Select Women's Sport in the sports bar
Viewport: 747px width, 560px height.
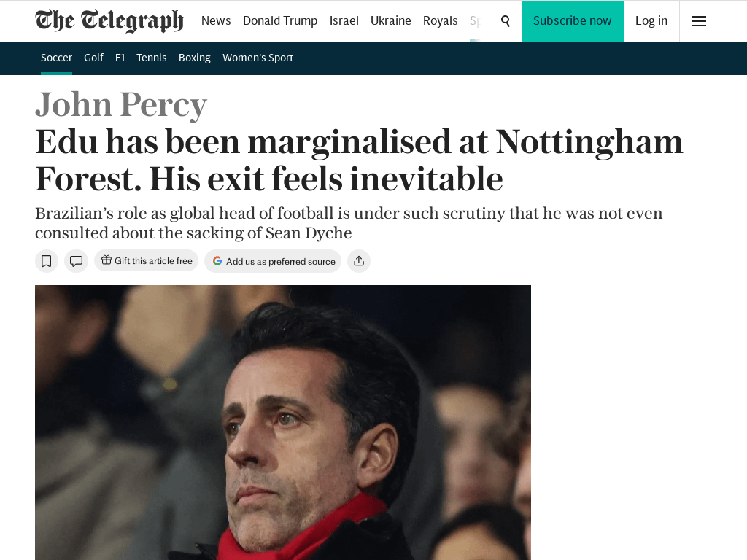[x=258, y=58]
